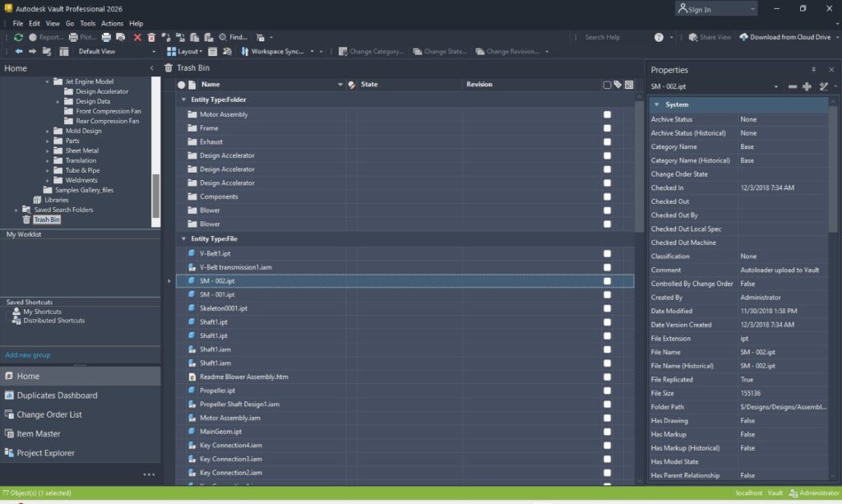Click the Help question mark icon
This screenshot has height=504, width=842.
(x=659, y=37)
